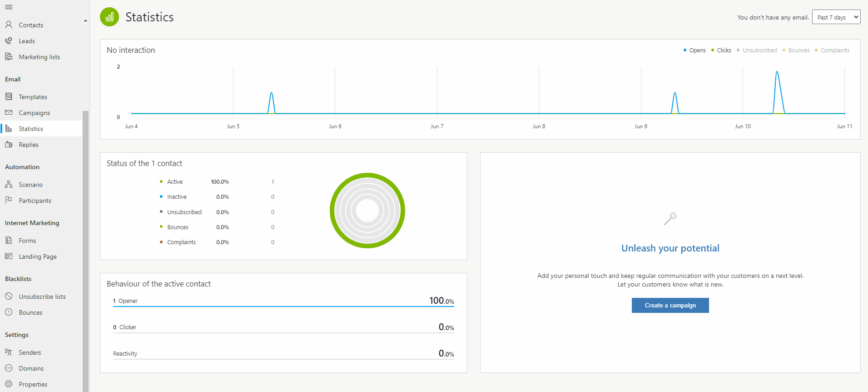Open the hamburger menu icon

tap(9, 7)
